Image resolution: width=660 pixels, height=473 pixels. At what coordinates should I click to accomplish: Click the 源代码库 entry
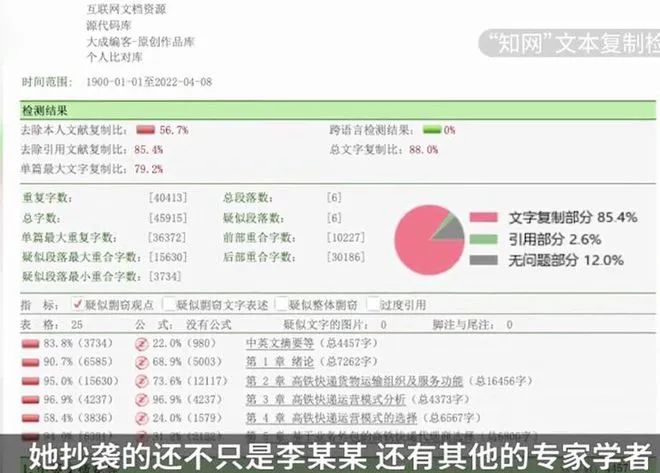pos(109,26)
